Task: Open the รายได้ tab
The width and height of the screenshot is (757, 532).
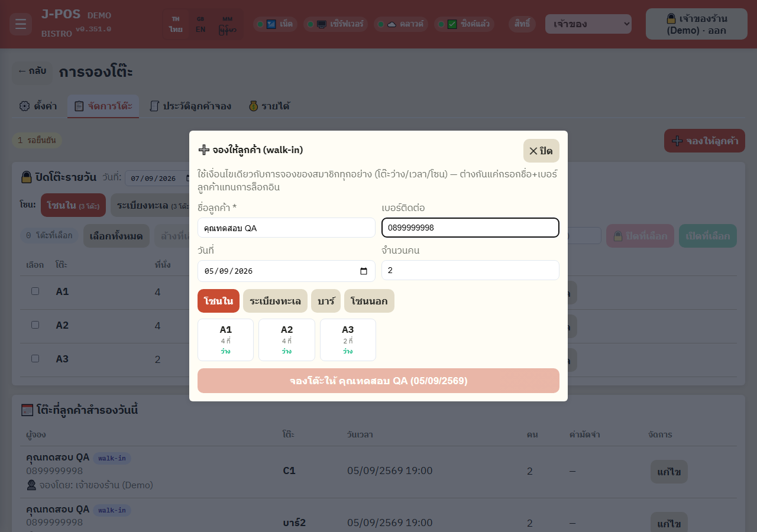Action: tap(268, 106)
